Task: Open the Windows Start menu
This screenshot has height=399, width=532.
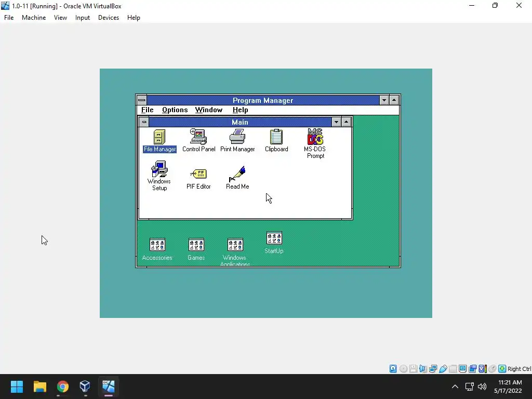Action: click(x=17, y=387)
